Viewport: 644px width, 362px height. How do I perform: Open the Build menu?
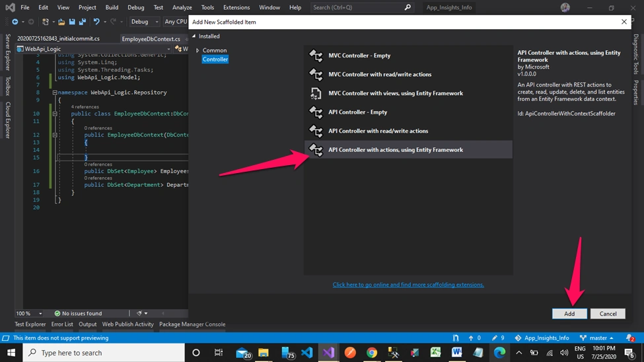112,7
